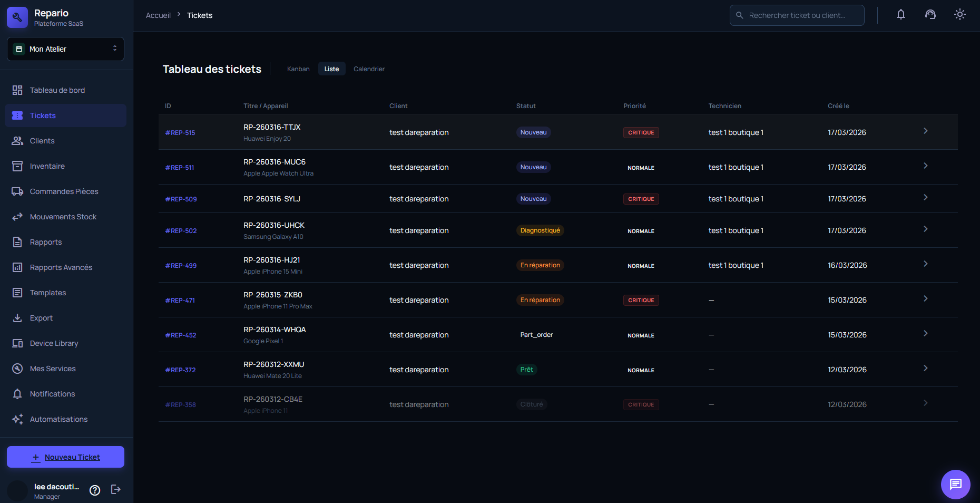The height and width of the screenshot is (503, 980).
Task: Click the Accueil breadcrumb link
Action: tap(158, 15)
